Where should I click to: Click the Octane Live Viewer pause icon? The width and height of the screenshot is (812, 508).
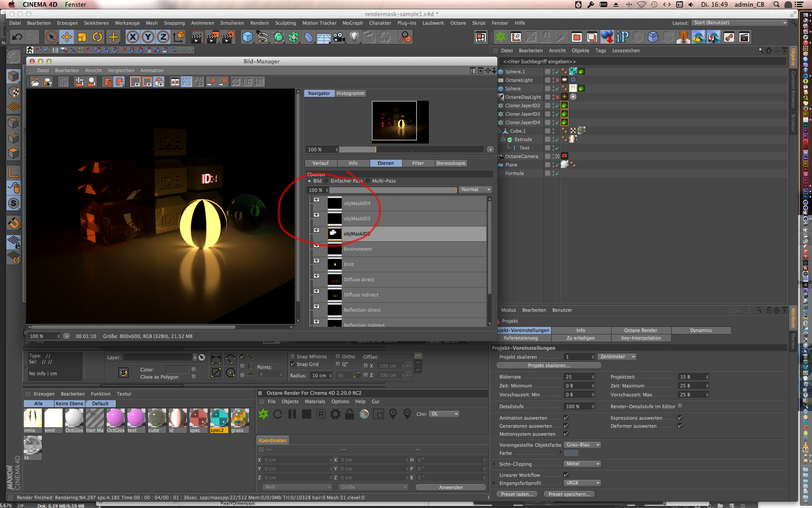[x=292, y=414]
